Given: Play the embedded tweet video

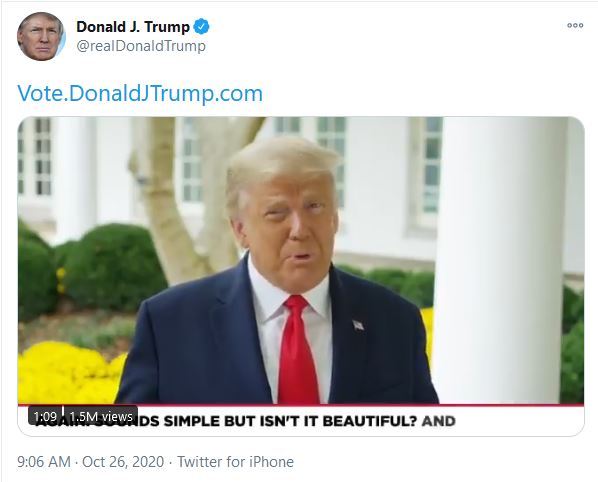Looking at the screenshot, I should point(301,276).
